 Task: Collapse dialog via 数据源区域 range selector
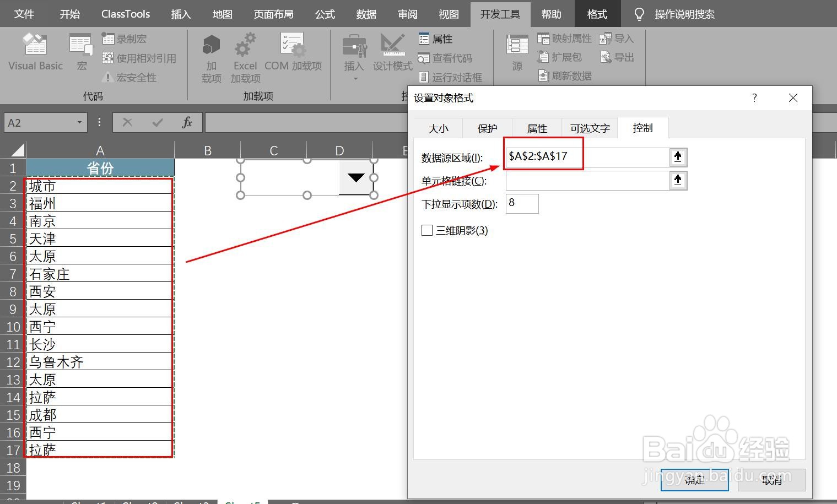coord(678,157)
